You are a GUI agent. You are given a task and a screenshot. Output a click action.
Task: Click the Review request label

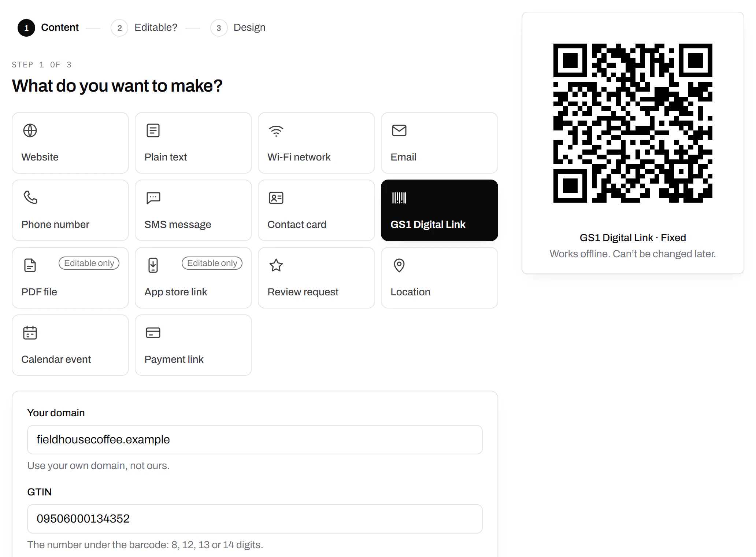click(303, 292)
